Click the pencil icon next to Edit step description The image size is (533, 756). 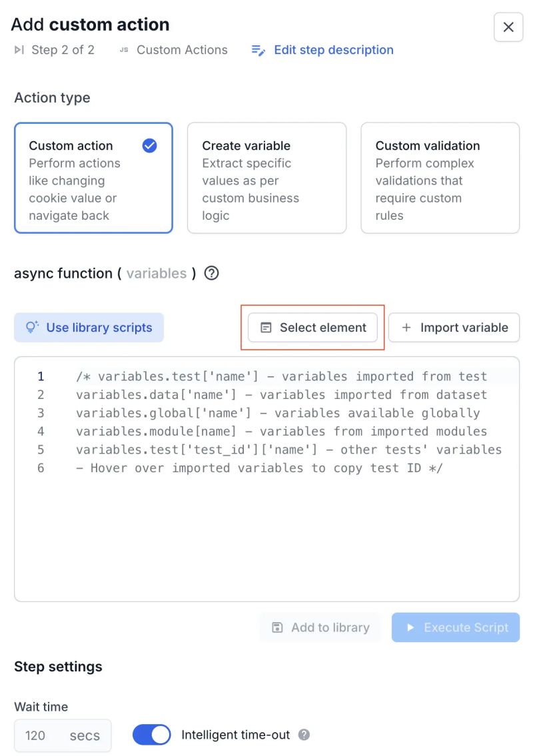click(x=258, y=49)
